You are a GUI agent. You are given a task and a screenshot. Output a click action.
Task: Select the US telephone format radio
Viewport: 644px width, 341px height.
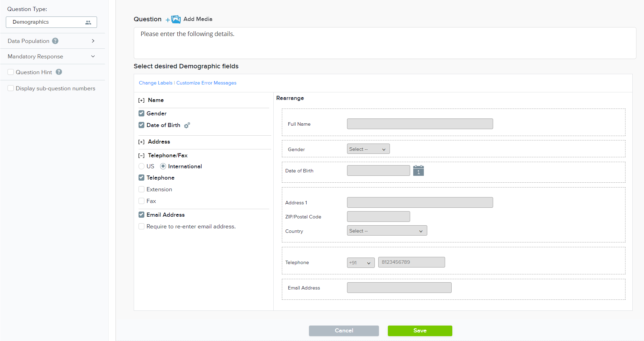click(141, 166)
